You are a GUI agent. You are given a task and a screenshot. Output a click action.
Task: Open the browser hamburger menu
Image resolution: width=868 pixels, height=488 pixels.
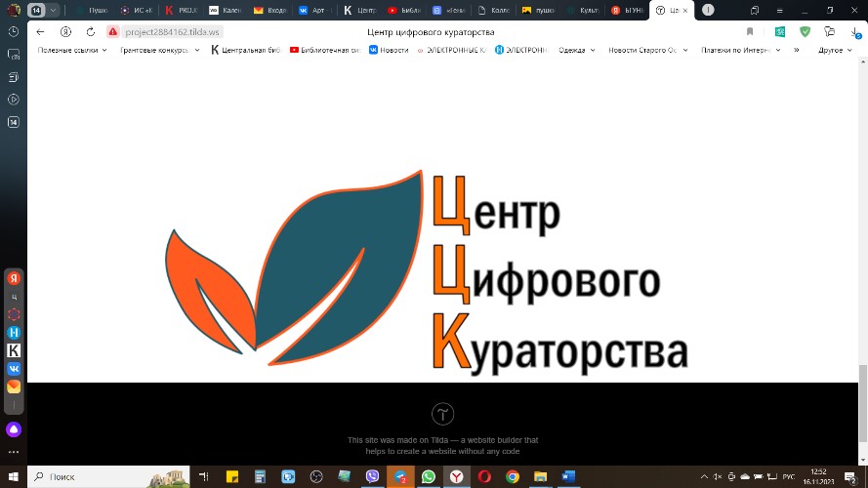[779, 10]
